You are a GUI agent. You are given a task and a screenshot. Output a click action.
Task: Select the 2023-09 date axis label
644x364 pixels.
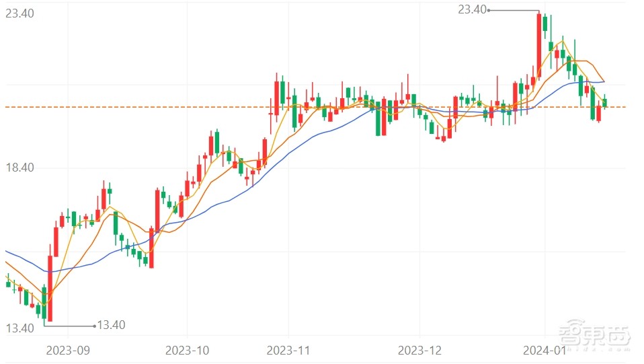pos(67,351)
